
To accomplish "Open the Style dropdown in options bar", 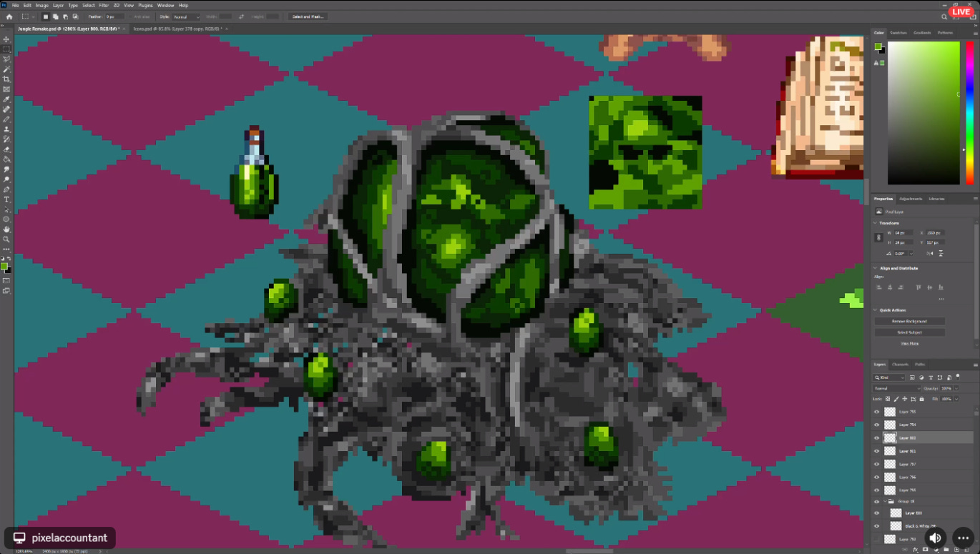I will 187,16.
